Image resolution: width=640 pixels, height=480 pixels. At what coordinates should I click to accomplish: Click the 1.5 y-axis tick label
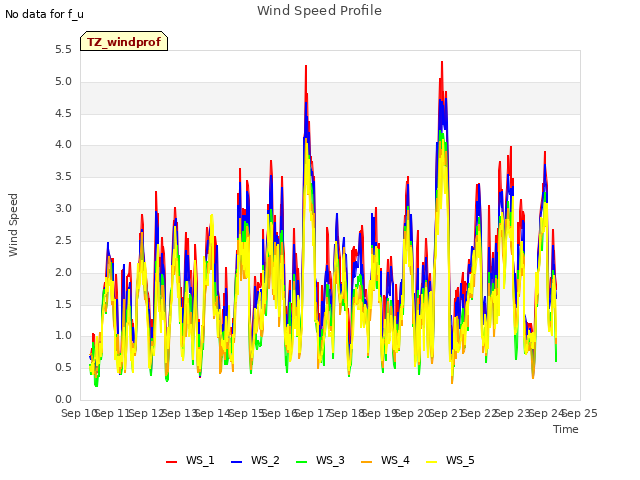[x=63, y=304]
